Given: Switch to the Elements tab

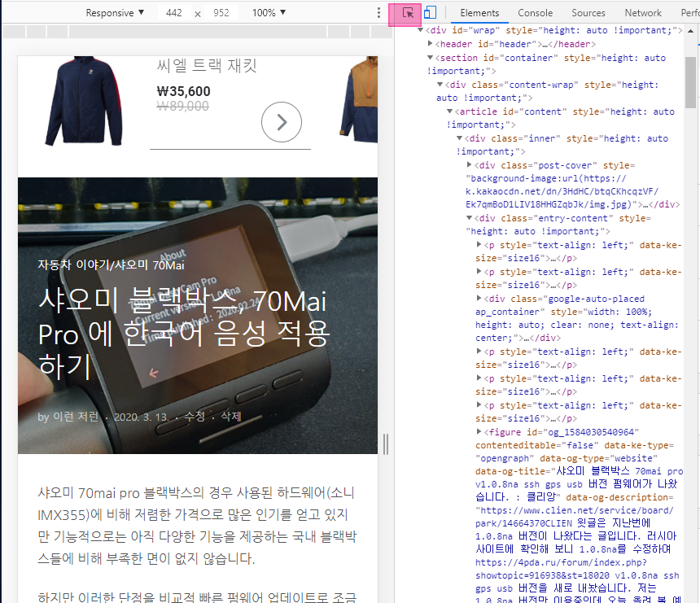Looking at the screenshot, I should 479,13.
